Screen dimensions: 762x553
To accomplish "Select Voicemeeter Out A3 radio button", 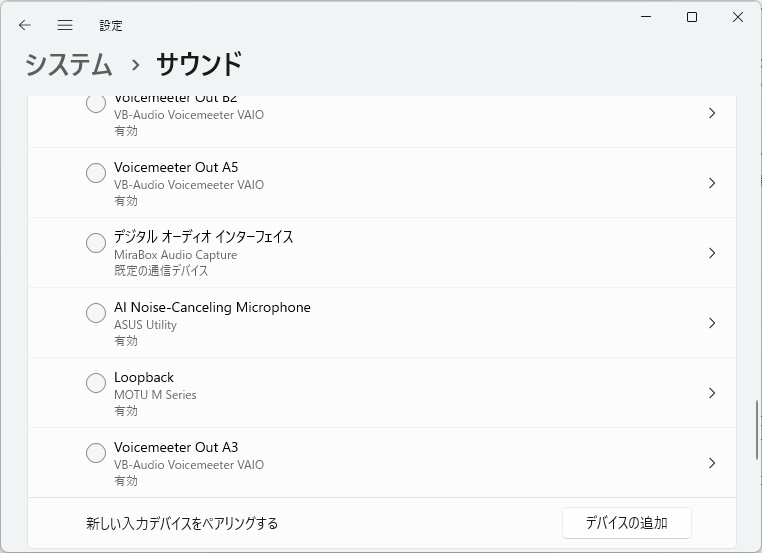I will pyautogui.click(x=96, y=453).
